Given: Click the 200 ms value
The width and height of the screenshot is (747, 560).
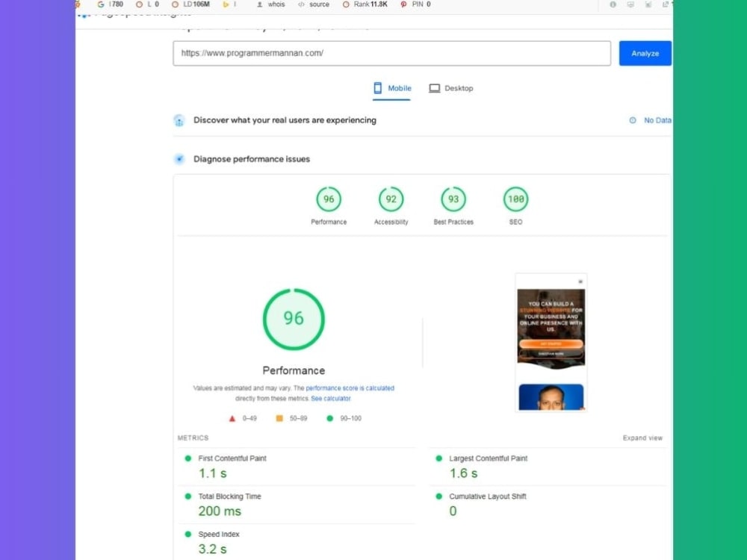Looking at the screenshot, I should (220, 511).
